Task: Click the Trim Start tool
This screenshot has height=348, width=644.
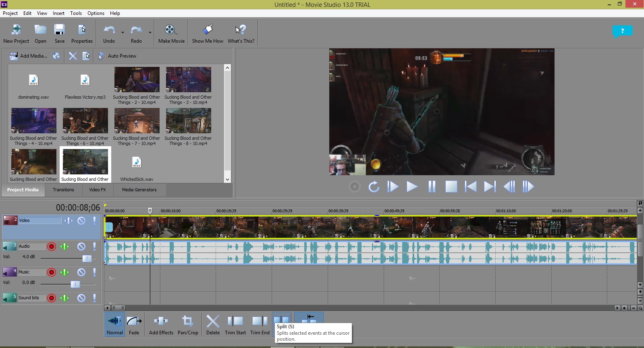Action: (x=235, y=325)
